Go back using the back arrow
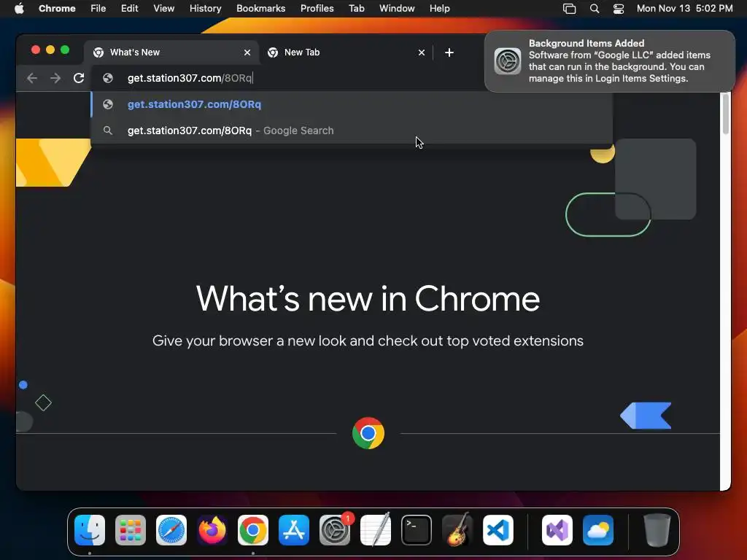Viewport: 747px width, 560px height. tap(32, 78)
